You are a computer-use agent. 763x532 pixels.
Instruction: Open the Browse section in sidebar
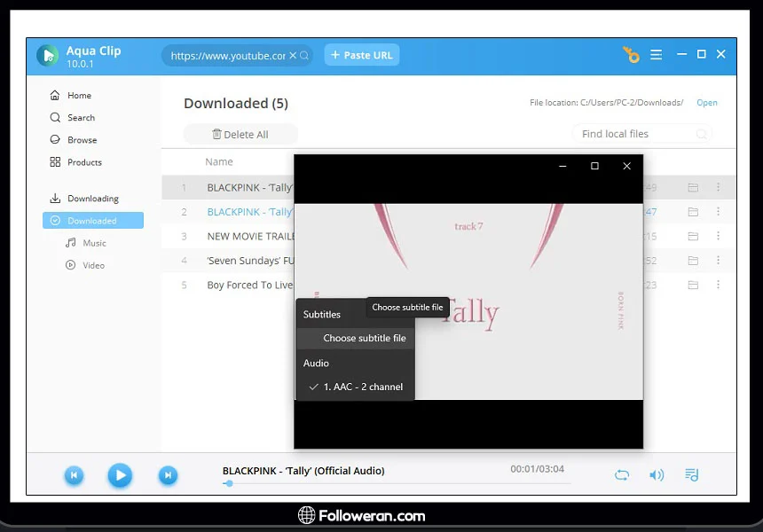(x=82, y=140)
